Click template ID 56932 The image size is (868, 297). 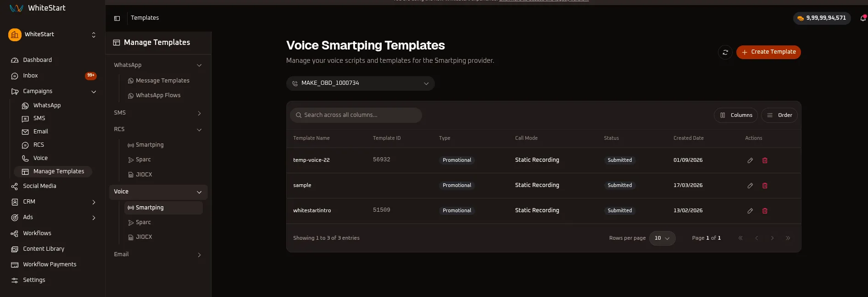[381, 159]
